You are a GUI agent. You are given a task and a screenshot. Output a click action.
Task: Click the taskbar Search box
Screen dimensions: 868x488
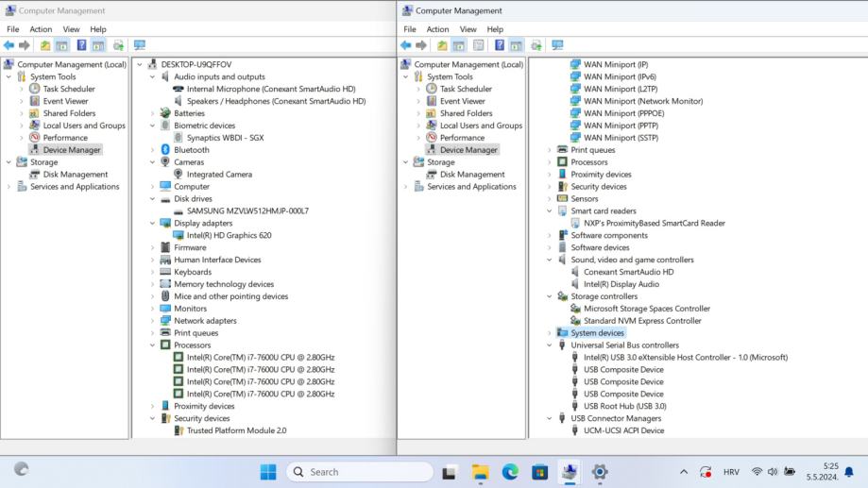point(359,472)
